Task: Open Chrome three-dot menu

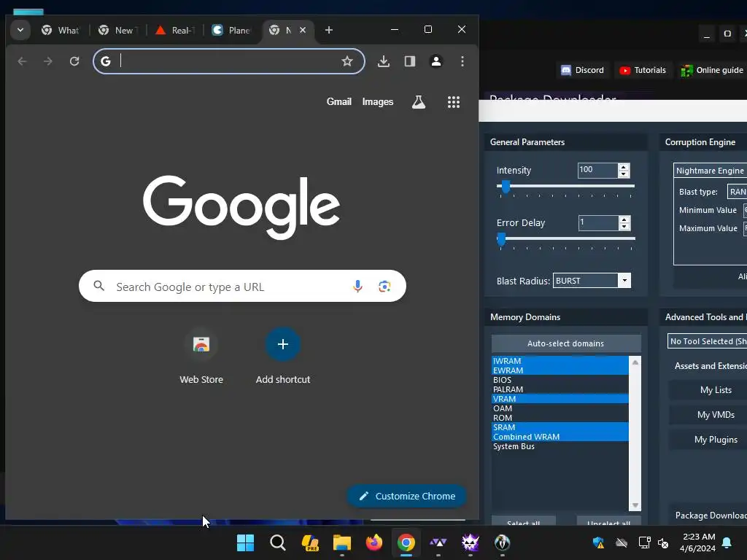Action: 462,61
